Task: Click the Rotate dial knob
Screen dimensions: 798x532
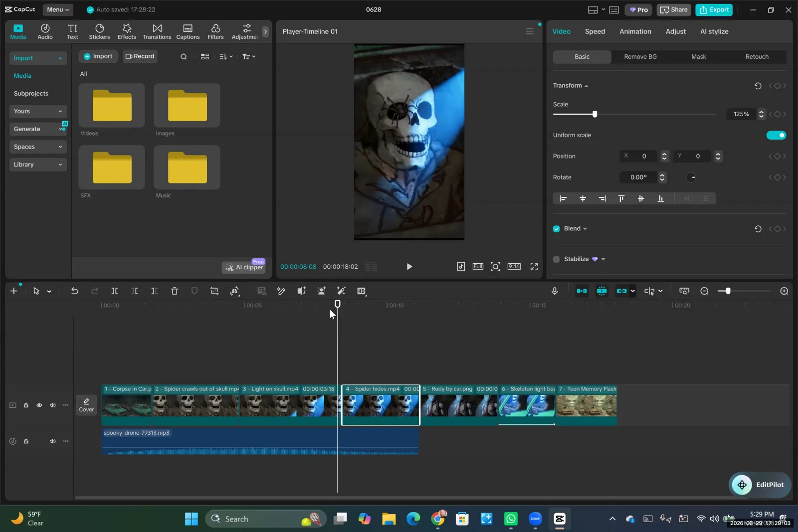Action: pos(691,177)
